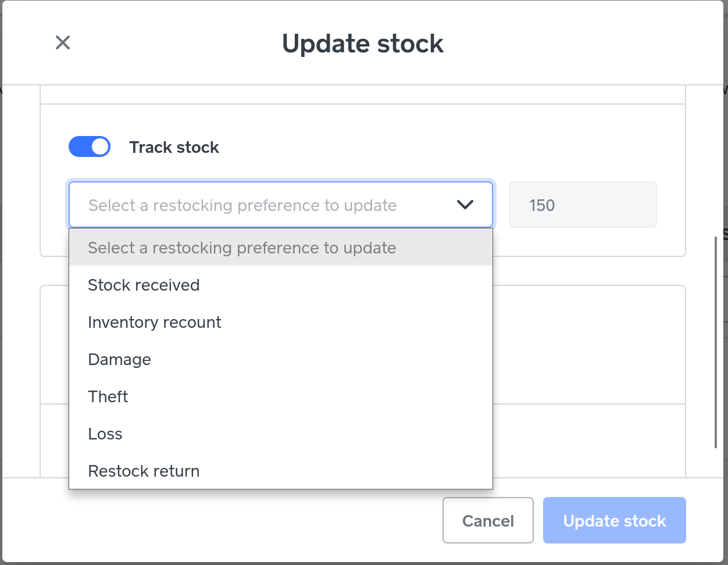The image size is (728, 565).
Task: Select the placeholder option in the list
Action: coord(242,248)
